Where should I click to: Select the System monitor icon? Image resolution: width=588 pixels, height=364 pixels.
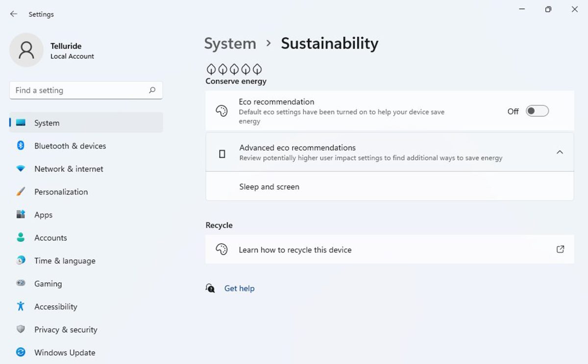tap(21, 122)
